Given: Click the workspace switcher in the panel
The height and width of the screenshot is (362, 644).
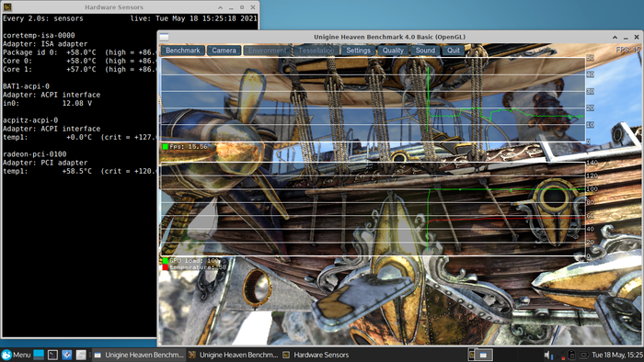Looking at the screenshot, I should 480,355.
